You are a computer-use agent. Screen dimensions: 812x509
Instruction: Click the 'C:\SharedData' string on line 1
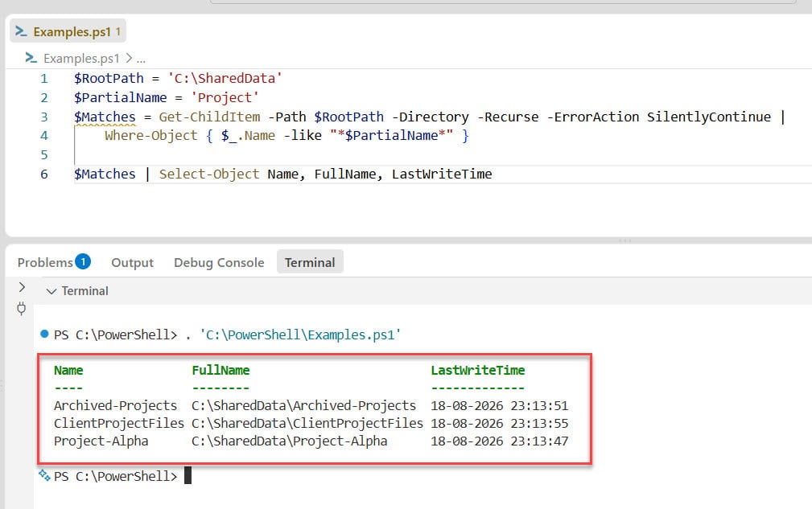click(225, 79)
